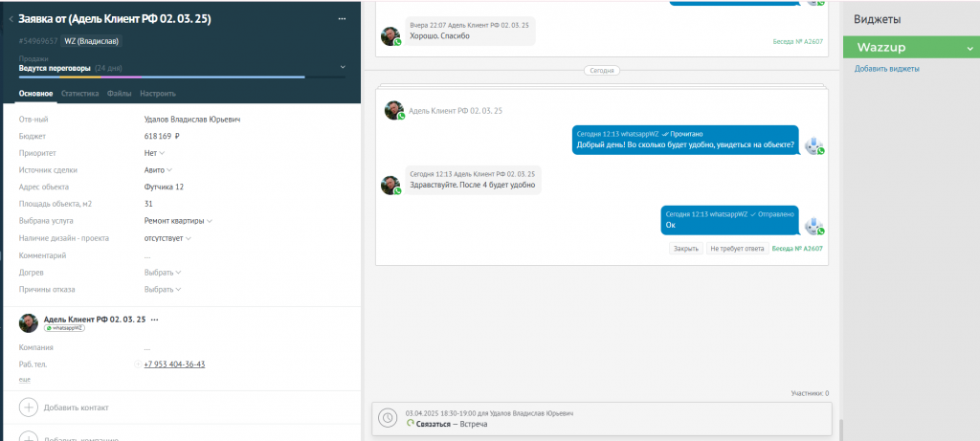Click the Добавить виджеты link
Viewport: 980px width, 441px height.
(887, 69)
